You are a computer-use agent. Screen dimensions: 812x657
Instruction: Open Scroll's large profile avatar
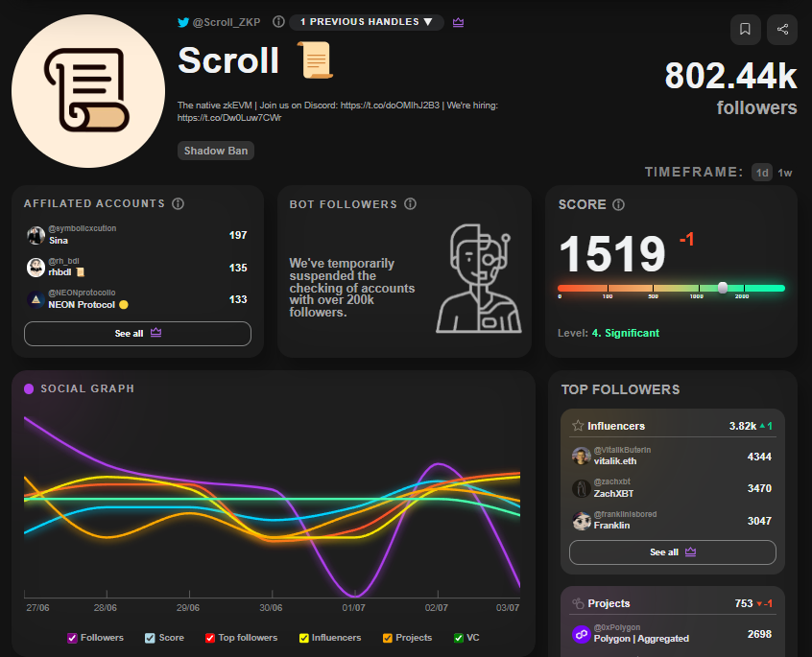pyautogui.click(x=88, y=91)
